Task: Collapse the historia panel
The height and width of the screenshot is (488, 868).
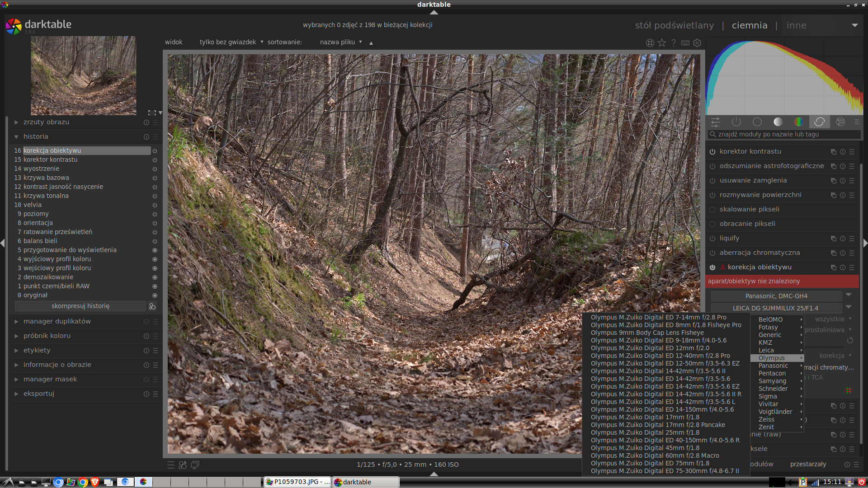Action: (36, 136)
